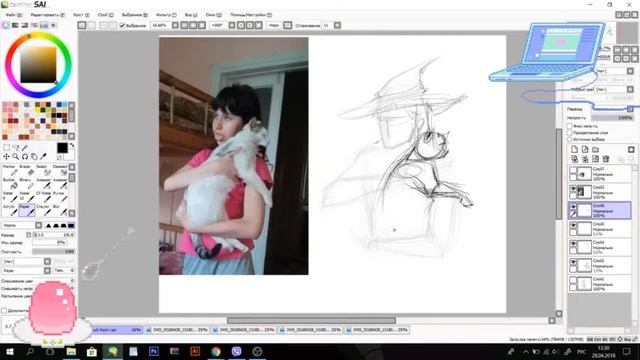Delete the current layer with trash icon

click(606, 159)
